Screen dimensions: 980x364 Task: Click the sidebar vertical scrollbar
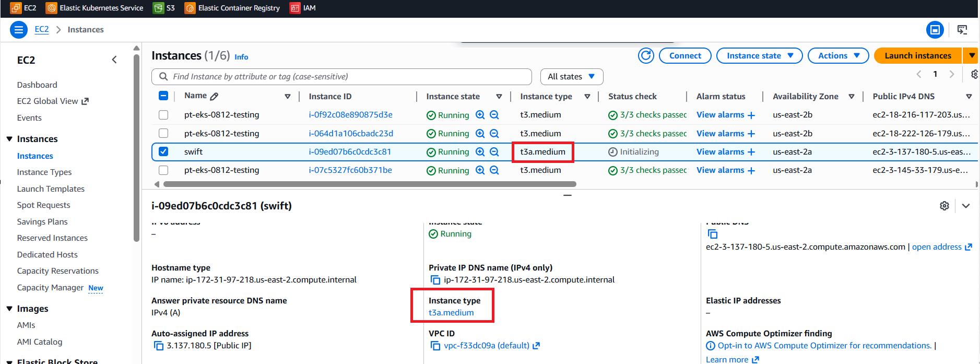(136, 147)
